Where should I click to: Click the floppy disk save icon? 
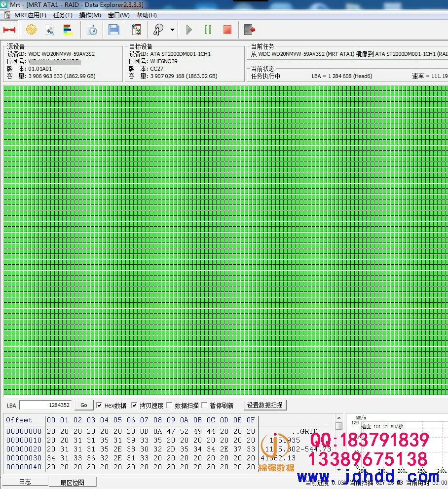click(114, 30)
